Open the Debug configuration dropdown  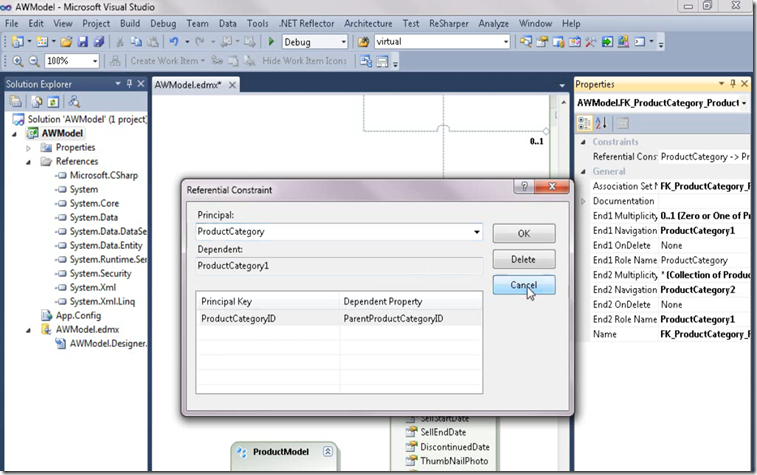(343, 42)
